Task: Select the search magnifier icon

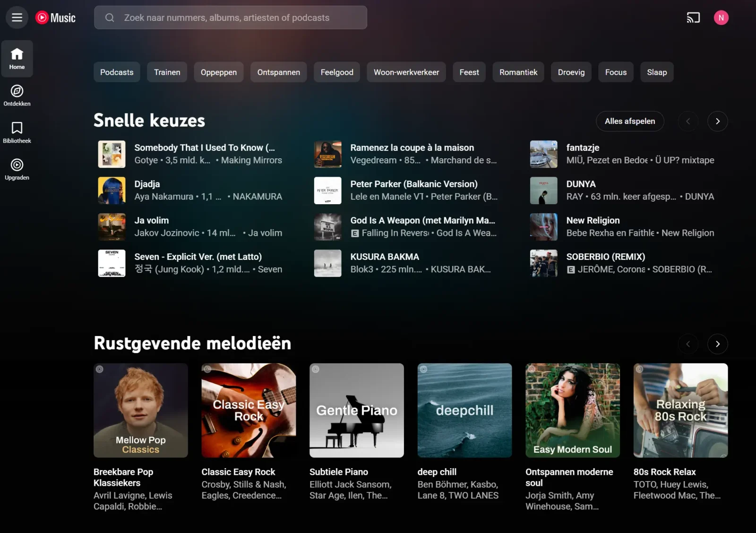Action: (109, 17)
